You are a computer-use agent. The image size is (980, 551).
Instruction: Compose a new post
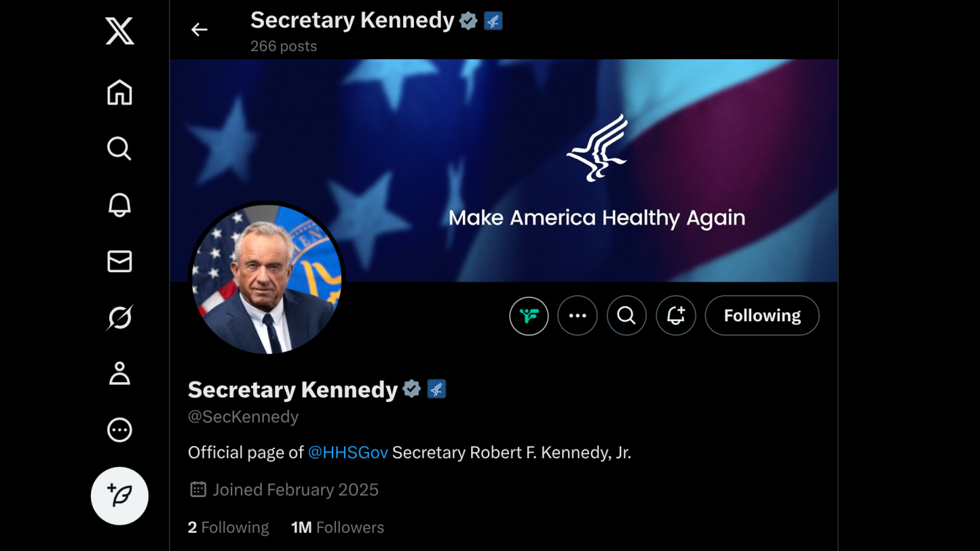pos(120,496)
